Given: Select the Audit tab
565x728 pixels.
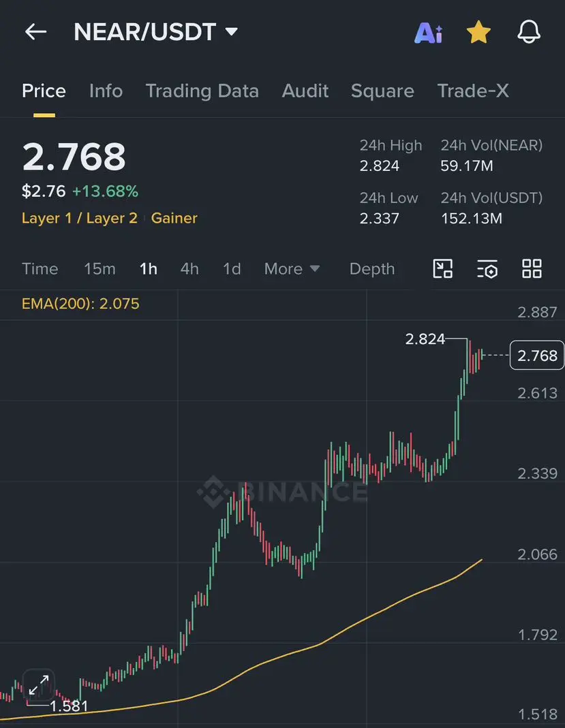Looking at the screenshot, I should [305, 91].
